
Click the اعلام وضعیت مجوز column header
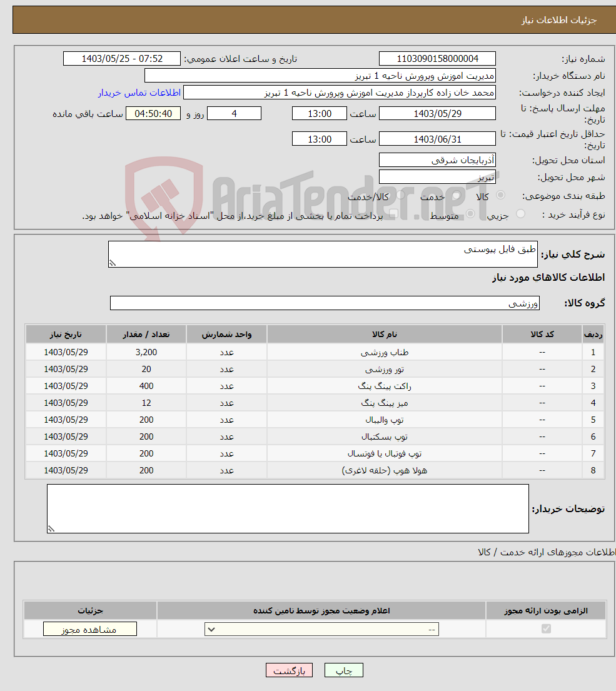[x=321, y=611]
